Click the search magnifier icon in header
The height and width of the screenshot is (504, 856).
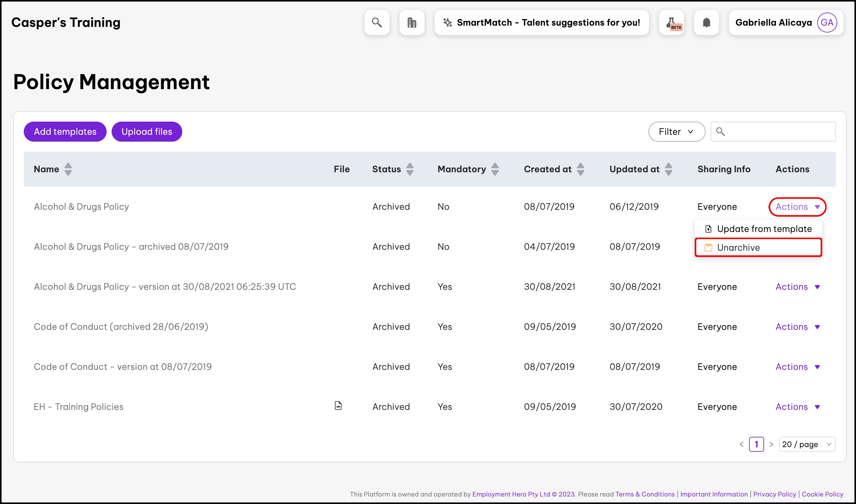click(x=377, y=23)
